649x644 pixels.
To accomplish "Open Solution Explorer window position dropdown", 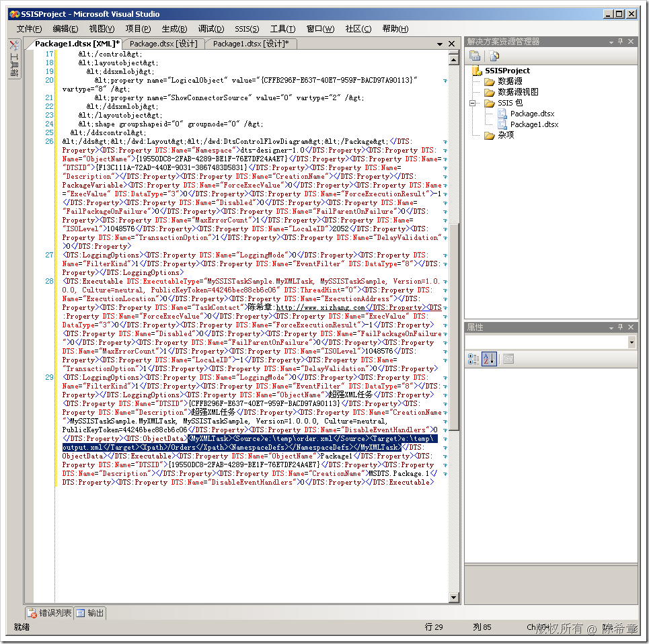I will [611, 42].
